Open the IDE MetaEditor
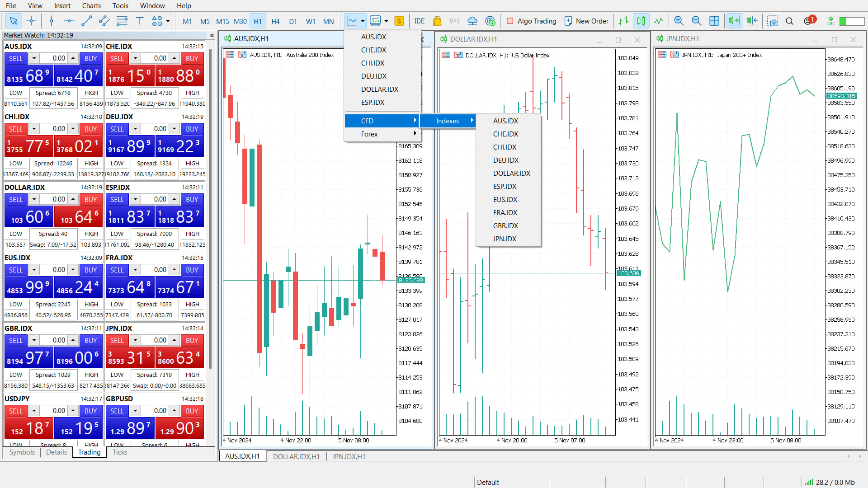868x488 pixels. pyautogui.click(x=420, y=21)
